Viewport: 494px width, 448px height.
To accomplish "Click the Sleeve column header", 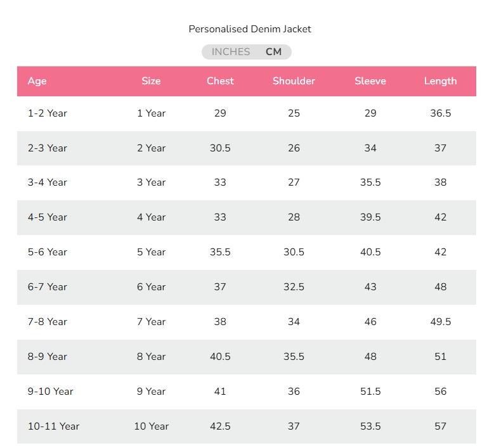I will point(370,81).
